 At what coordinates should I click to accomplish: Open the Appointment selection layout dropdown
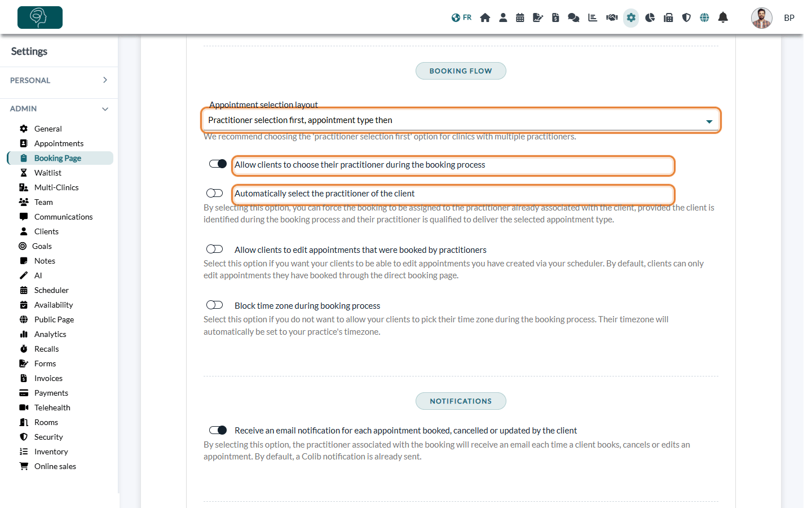point(461,120)
